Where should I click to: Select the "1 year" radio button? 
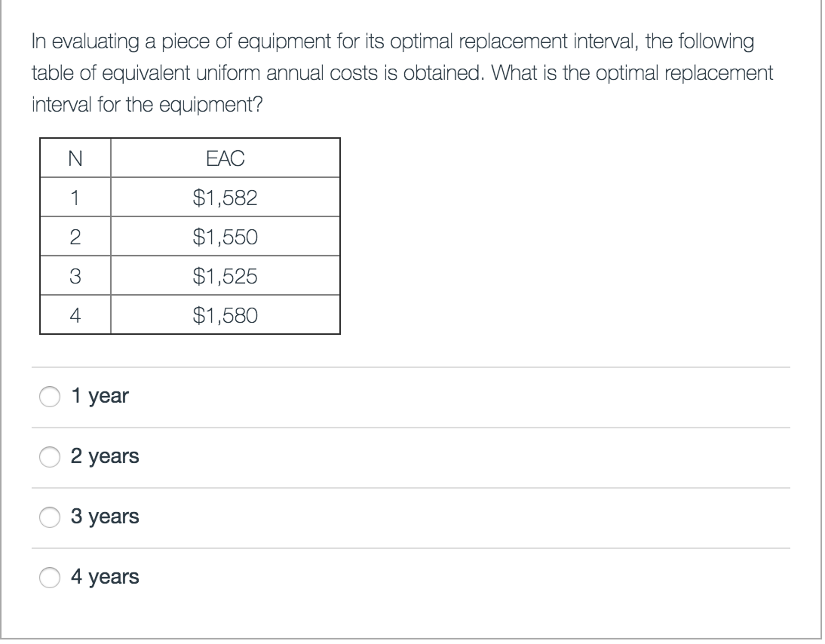pyautogui.click(x=50, y=397)
